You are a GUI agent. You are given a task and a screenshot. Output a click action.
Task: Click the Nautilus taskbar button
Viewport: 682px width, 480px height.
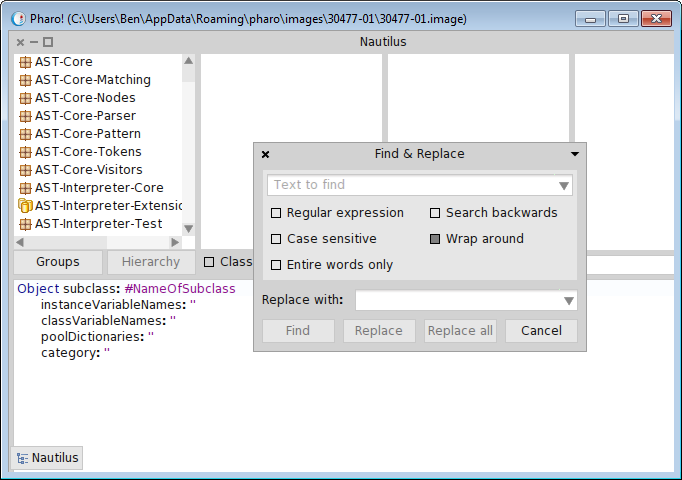(x=47, y=458)
